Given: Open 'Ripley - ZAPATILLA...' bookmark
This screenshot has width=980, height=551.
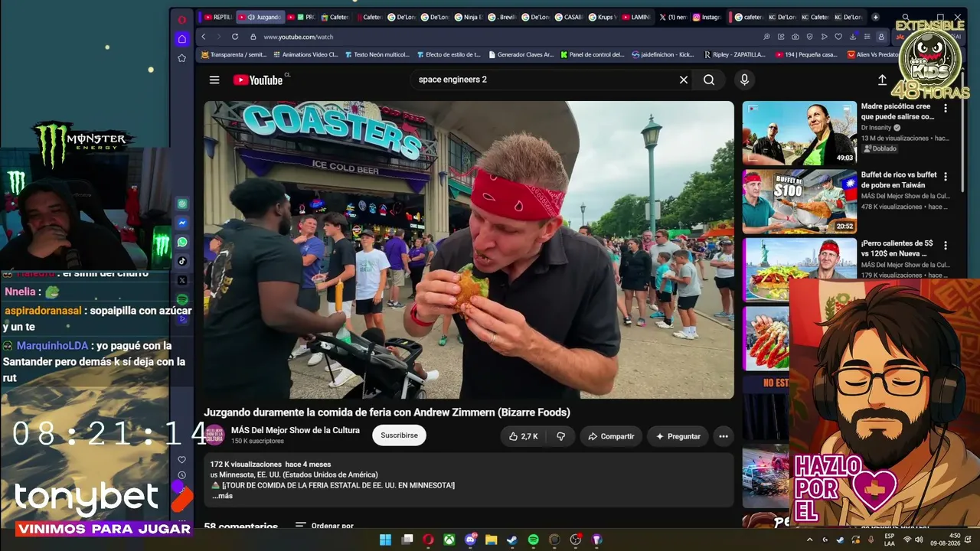Looking at the screenshot, I should click(x=734, y=54).
